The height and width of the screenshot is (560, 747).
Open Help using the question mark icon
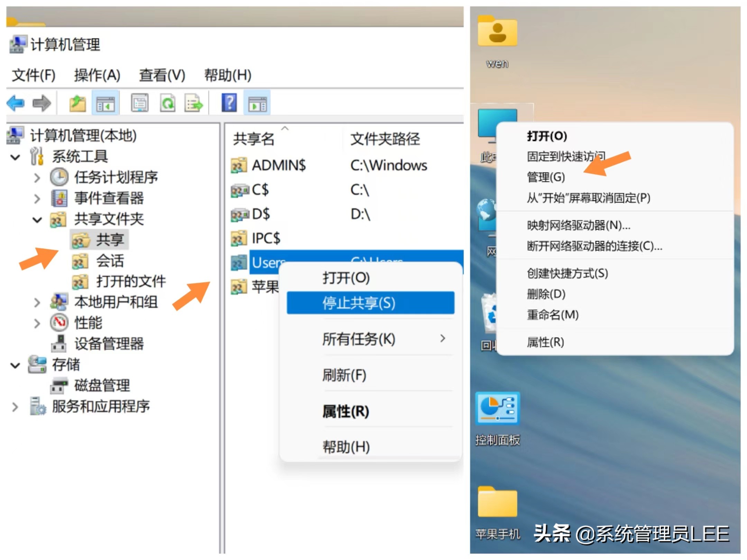228,103
